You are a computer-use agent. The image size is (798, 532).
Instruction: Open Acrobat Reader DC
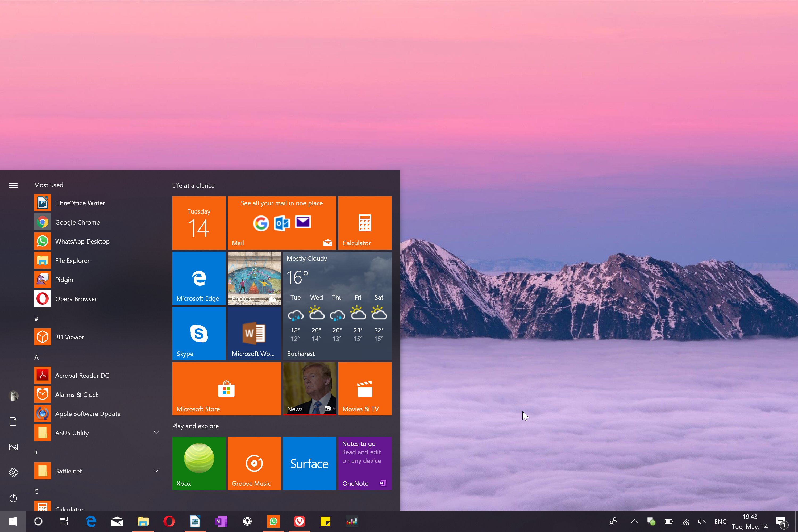(97, 375)
